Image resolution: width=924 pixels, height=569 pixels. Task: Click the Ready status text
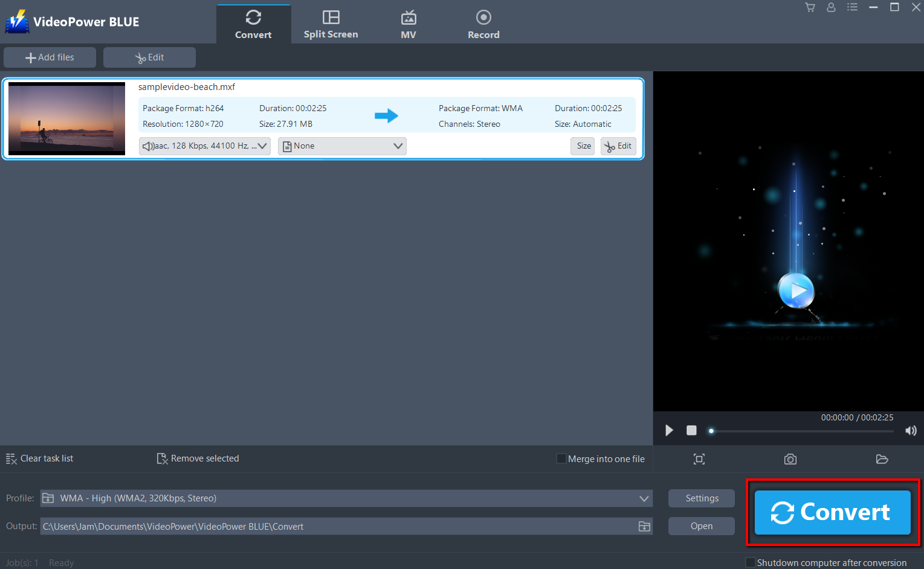pos(61,562)
